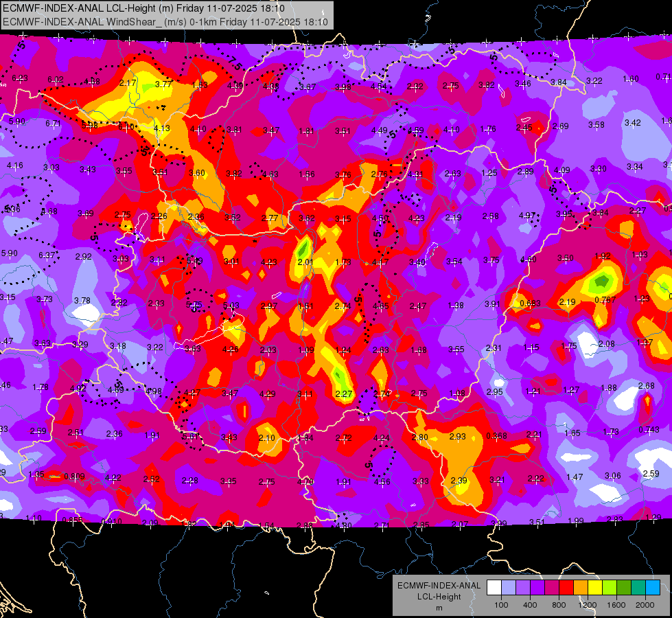The width and height of the screenshot is (672, 618).
Task: Click the grid value 6.37
Action: (47, 255)
